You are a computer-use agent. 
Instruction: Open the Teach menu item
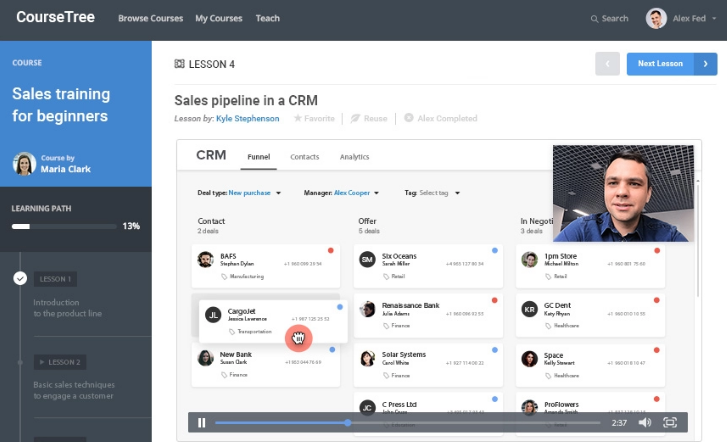coord(268,19)
